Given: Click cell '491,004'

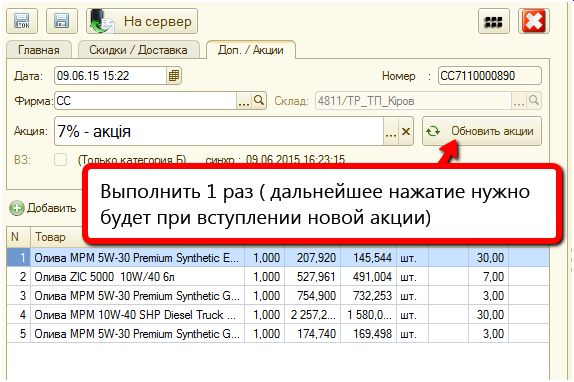Looking at the screenshot, I should click(x=369, y=277).
